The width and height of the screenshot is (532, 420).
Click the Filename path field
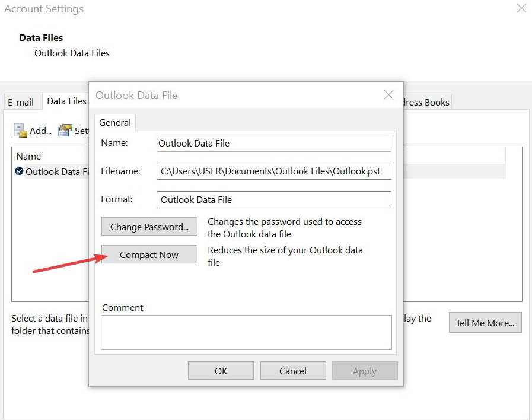(274, 171)
